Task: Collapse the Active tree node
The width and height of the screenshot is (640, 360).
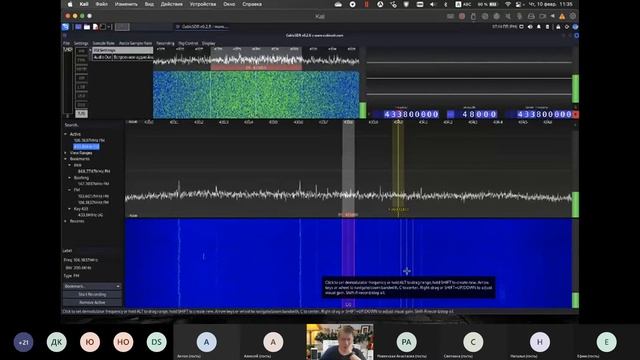Action: (65, 134)
